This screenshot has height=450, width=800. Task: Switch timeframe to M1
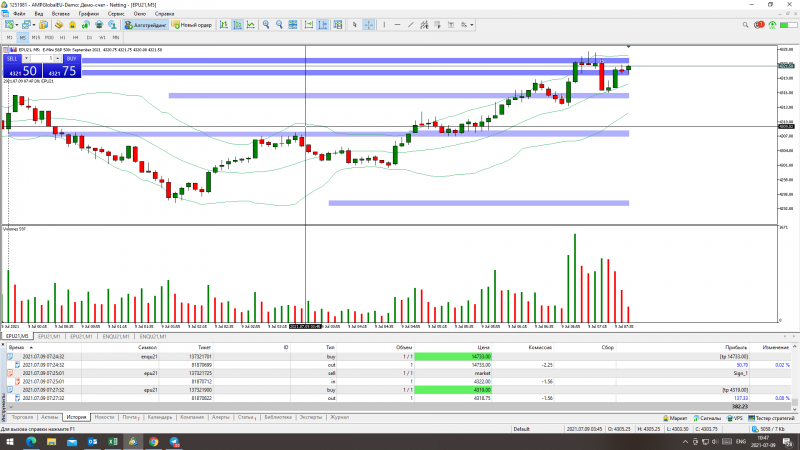click(x=10, y=37)
